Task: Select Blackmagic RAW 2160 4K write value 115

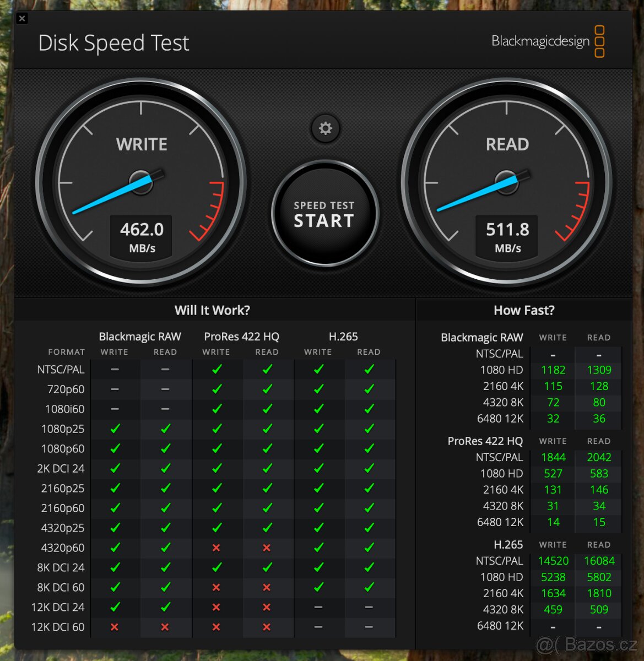Action: pyautogui.click(x=553, y=386)
